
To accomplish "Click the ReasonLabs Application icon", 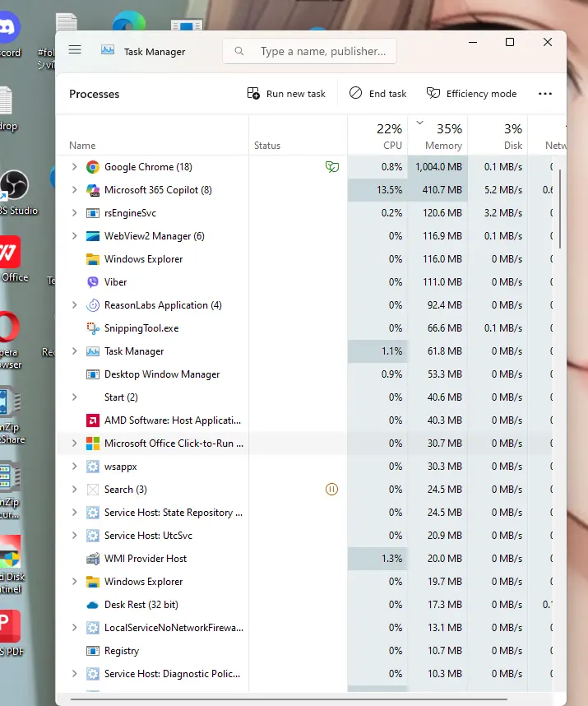I will click(93, 305).
